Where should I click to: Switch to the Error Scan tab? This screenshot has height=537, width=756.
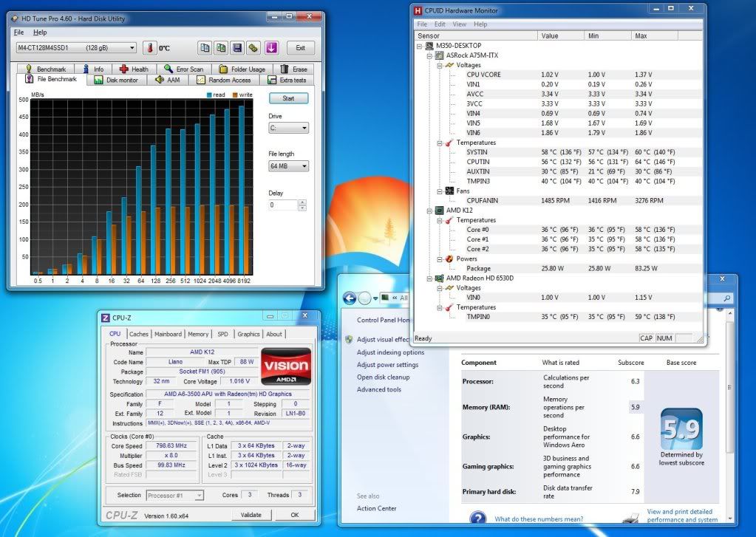pyautogui.click(x=184, y=69)
